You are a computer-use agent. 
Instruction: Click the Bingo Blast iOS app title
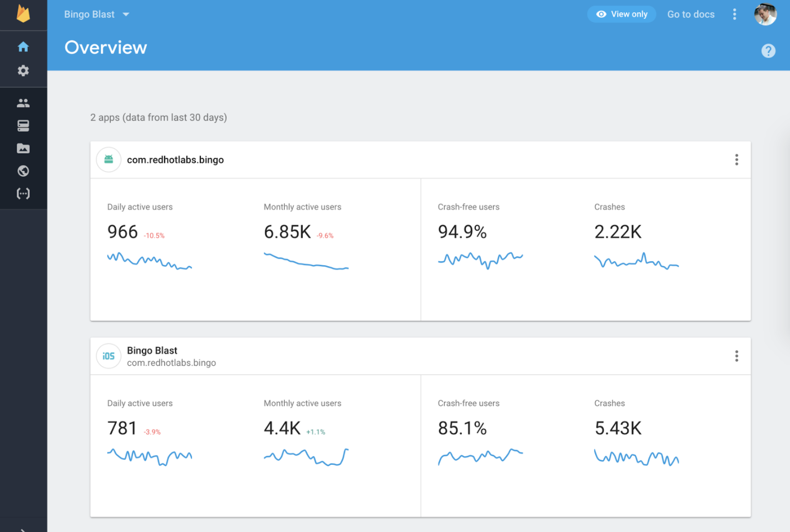tap(152, 350)
